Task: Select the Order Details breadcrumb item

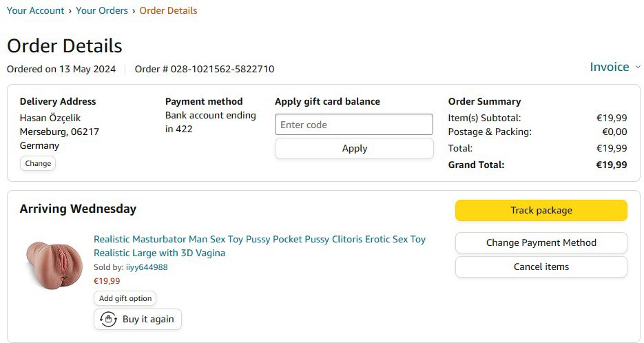Action: [x=168, y=10]
